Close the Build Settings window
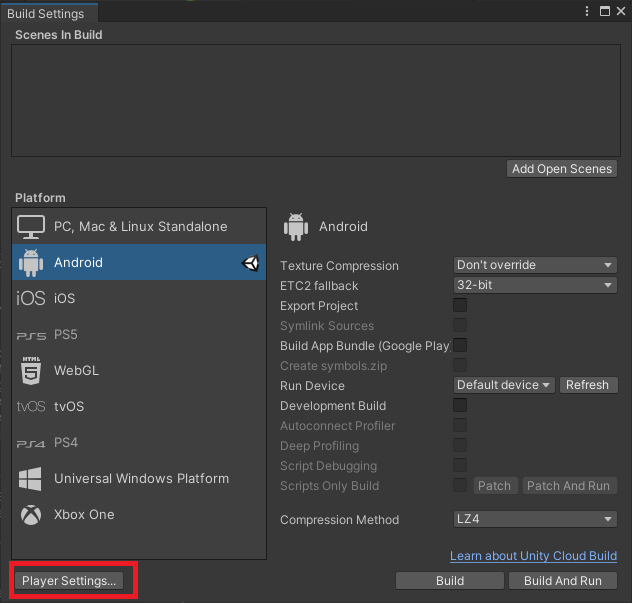Viewport: 633px width, 605px height. (620, 11)
